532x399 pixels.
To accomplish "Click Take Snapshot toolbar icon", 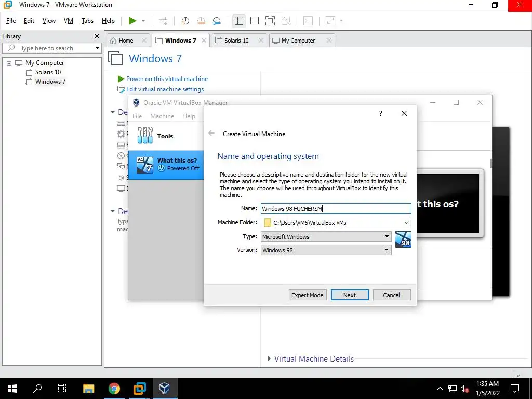I will tap(185, 21).
